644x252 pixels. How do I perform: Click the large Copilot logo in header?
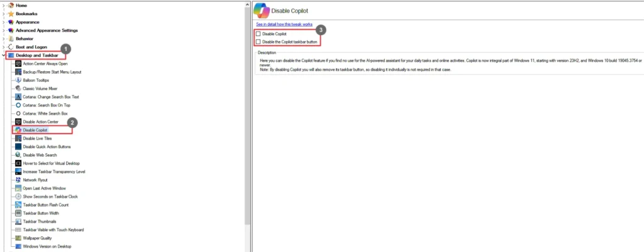tap(262, 10)
